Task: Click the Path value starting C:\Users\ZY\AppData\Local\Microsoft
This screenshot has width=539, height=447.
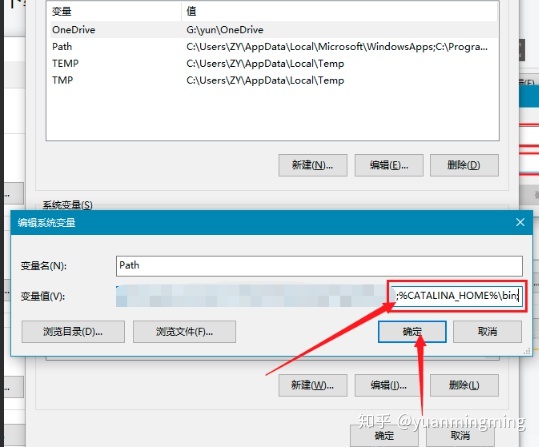Action: pyautogui.click(x=337, y=47)
